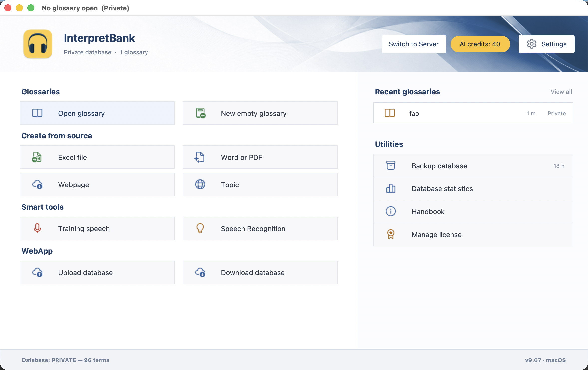Choose Webpage as glossary source

(x=97, y=185)
